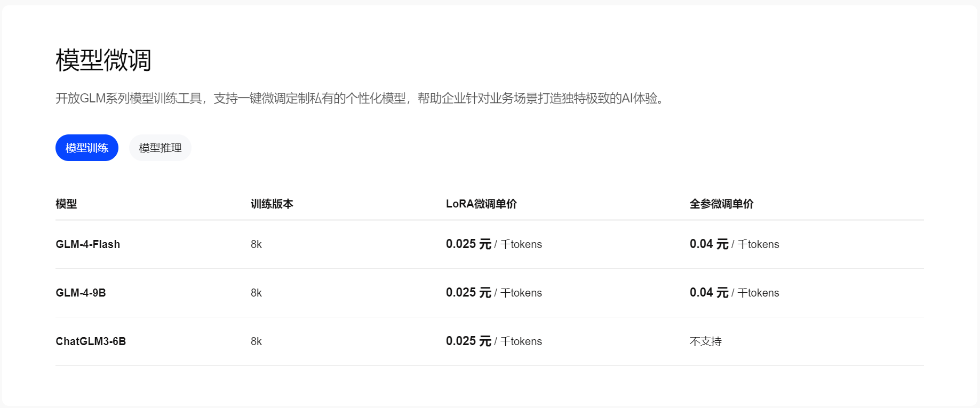Click the GLM series description text
Image resolution: width=980 pixels, height=408 pixels.
click(361, 99)
